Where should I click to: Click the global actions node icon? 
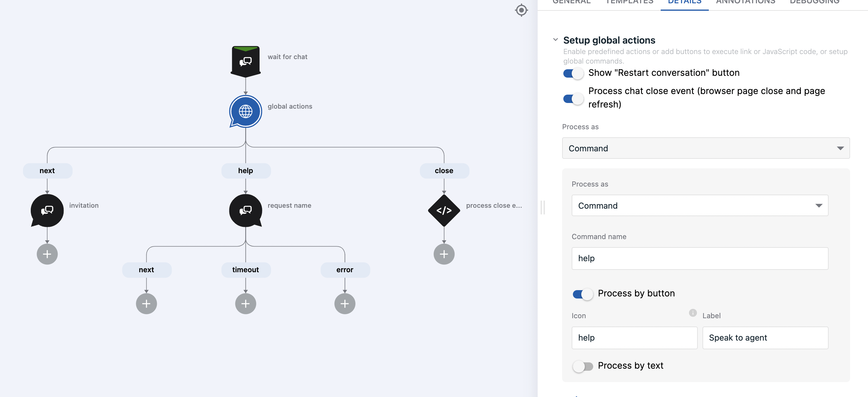(245, 110)
